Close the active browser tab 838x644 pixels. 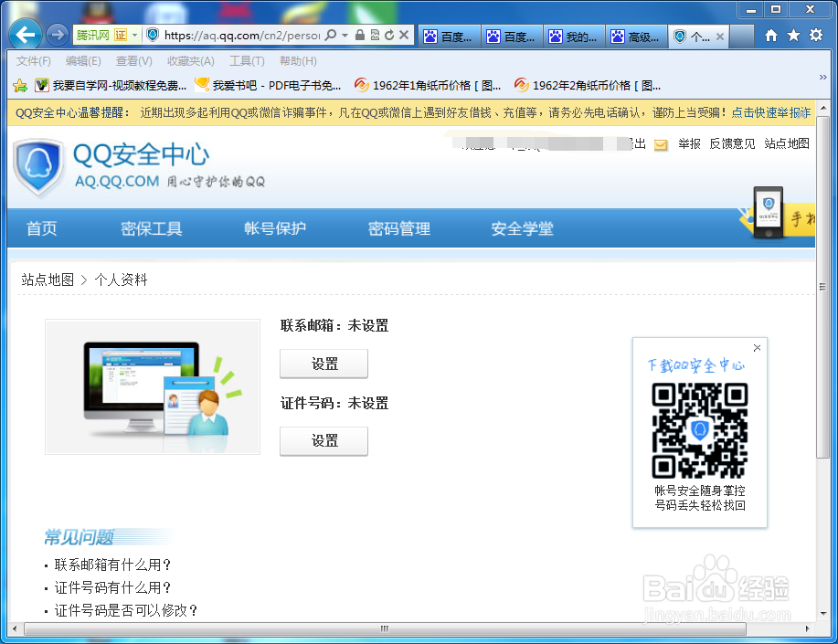pos(720,37)
